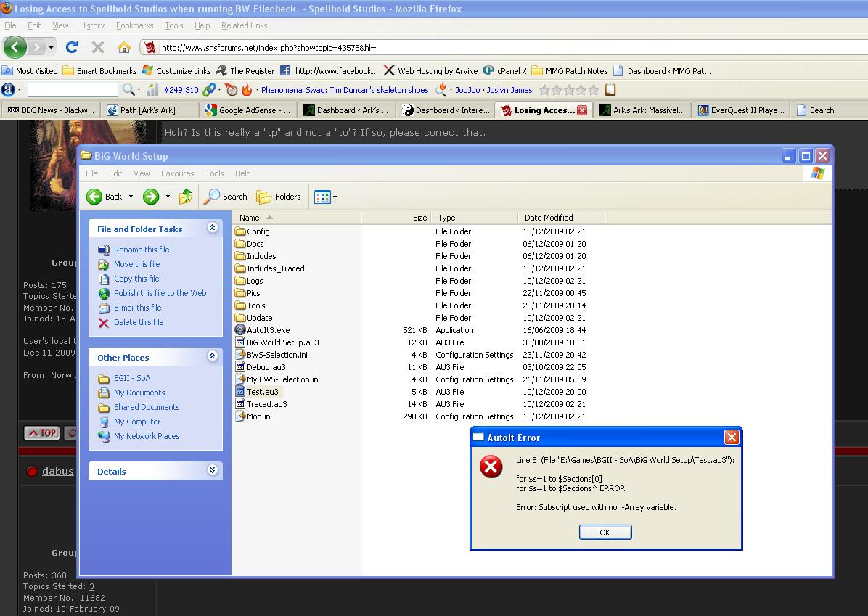Image resolution: width=868 pixels, height=616 pixels.
Task: Open Explorer Back history dropdown arrow
Action: click(131, 197)
